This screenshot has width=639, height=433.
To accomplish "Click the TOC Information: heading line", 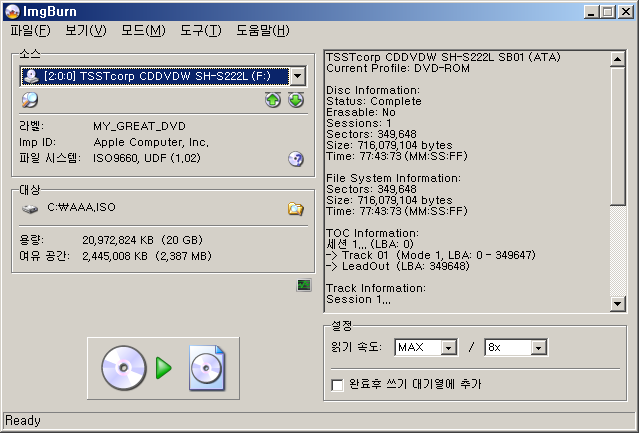I will tap(372, 233).
